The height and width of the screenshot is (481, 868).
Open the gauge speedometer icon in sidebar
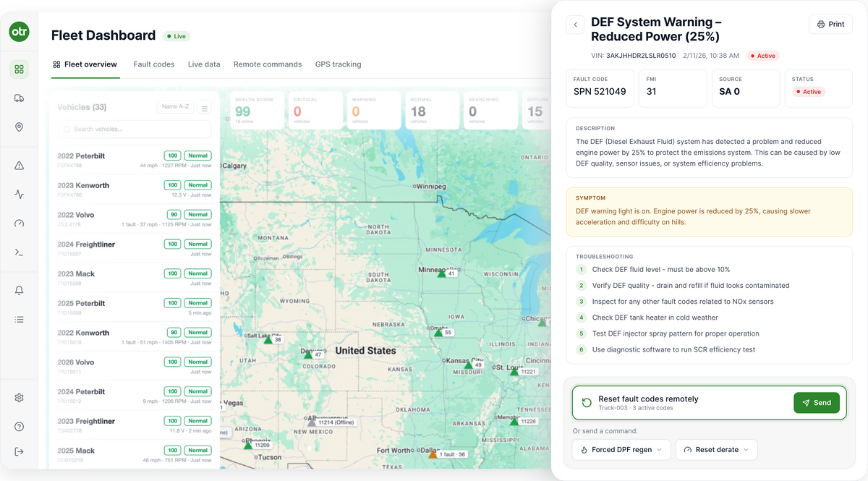pos(20,224)
